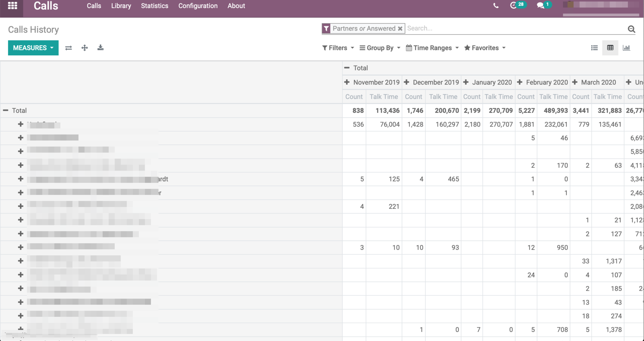Viewport: 644px width, 341px height.
Task: Download the pivot table as spreadsheet
Action: 100,48
